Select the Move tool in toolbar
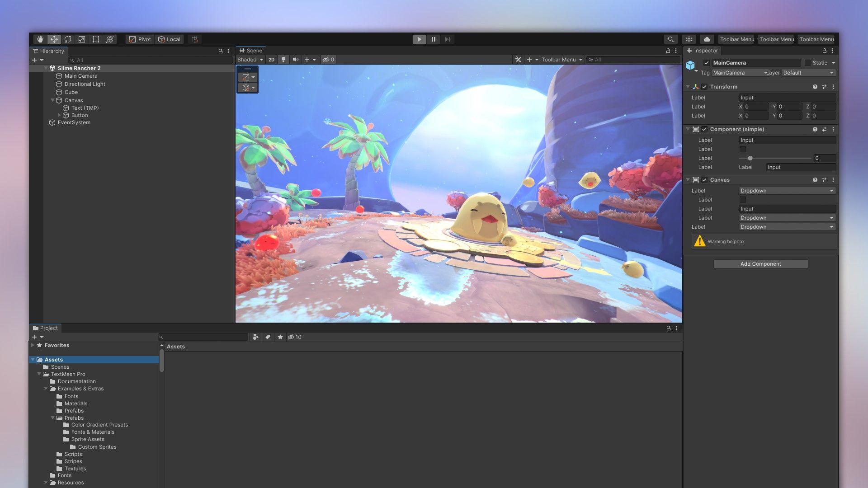The width and height of the screenshot is (868, 488). (54, 39)
